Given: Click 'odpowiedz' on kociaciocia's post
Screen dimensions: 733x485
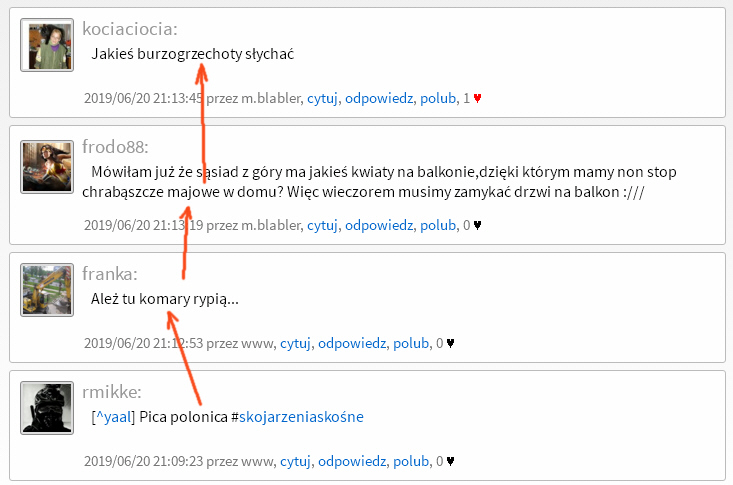Looking at the screenshot, I should coord(379,98).
